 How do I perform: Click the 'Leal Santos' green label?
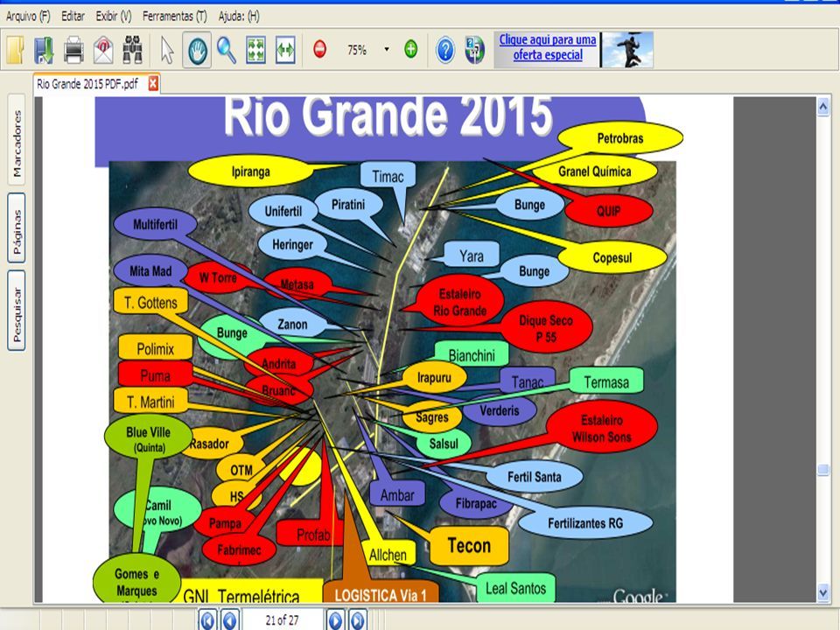coord(515,588)
